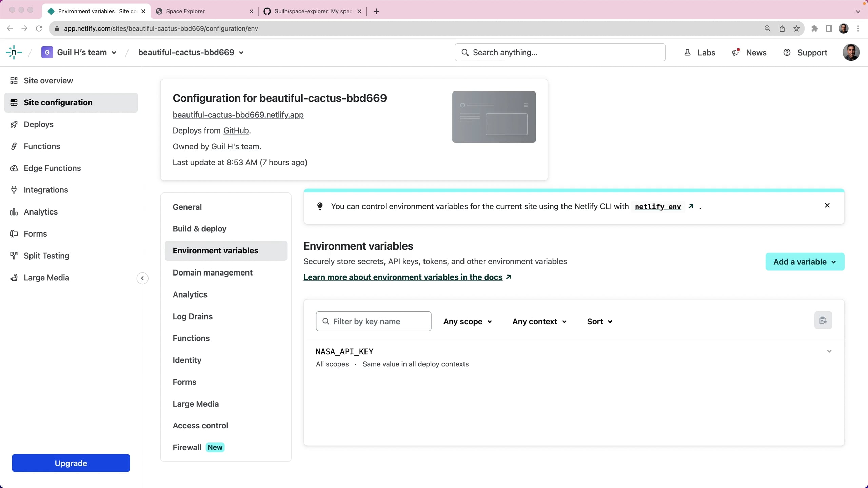Select Site configuration in sidebar
Image resolution: width=868 pixels, height=488 pixels.
(71, 103)
